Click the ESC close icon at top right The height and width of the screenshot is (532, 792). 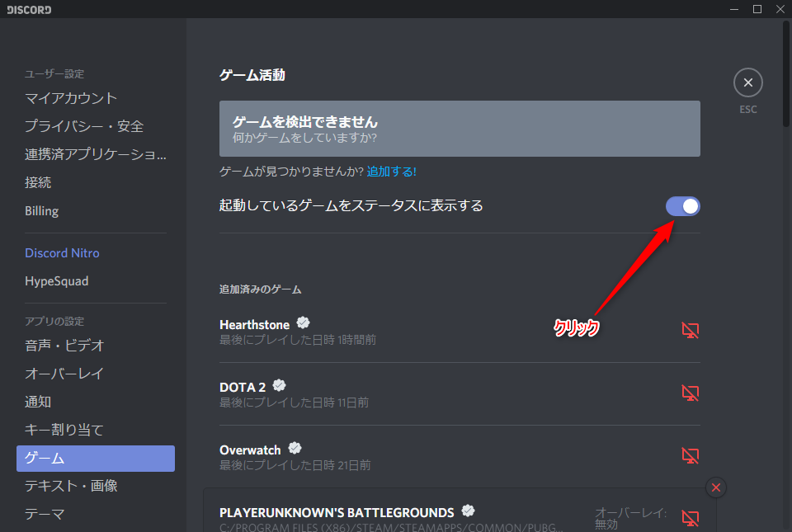tap(747, 82)
